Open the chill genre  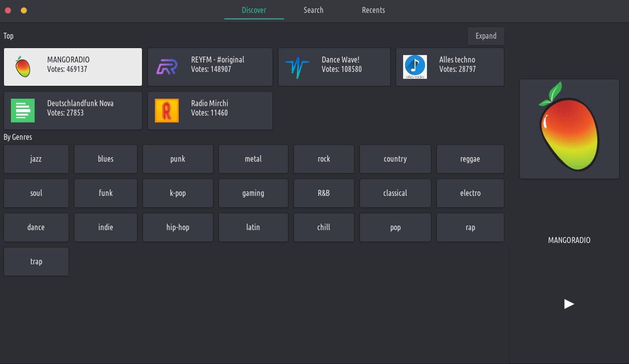click(x=323, y=228)
